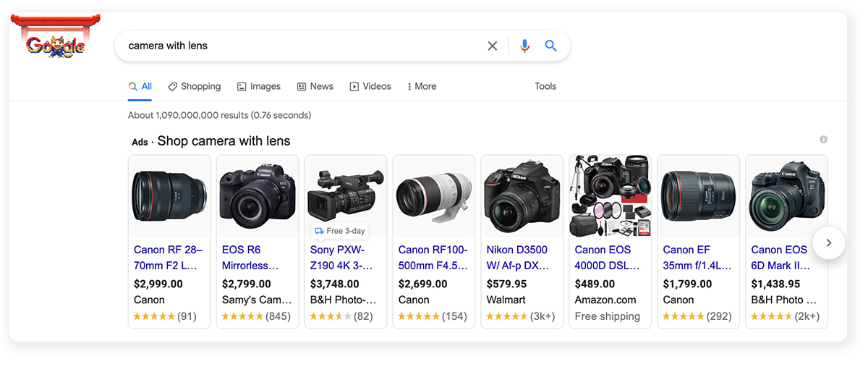Click the results count text

[219, 115]
